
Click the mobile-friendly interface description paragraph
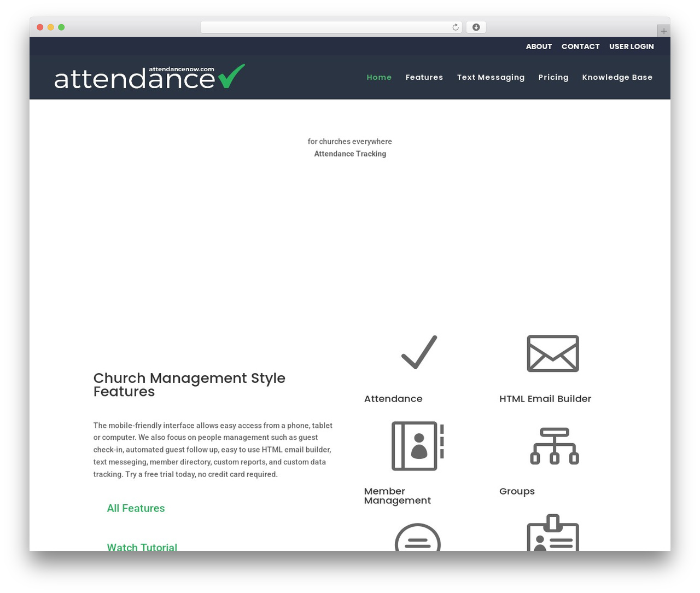[x=213, y=450]
